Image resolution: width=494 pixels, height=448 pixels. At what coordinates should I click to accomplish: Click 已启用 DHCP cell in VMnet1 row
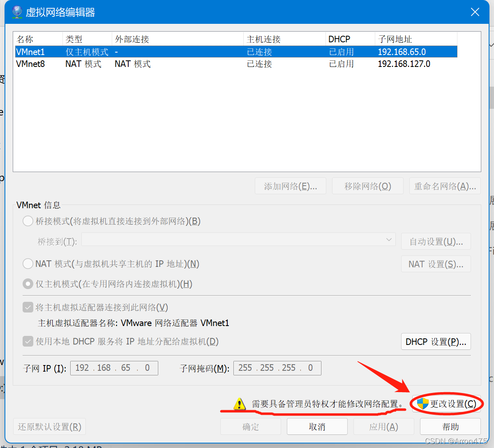tap(342, 52)
